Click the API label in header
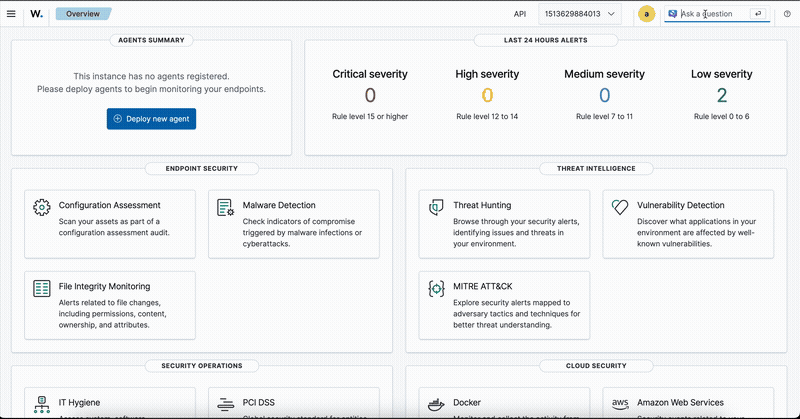 [520, 14]
